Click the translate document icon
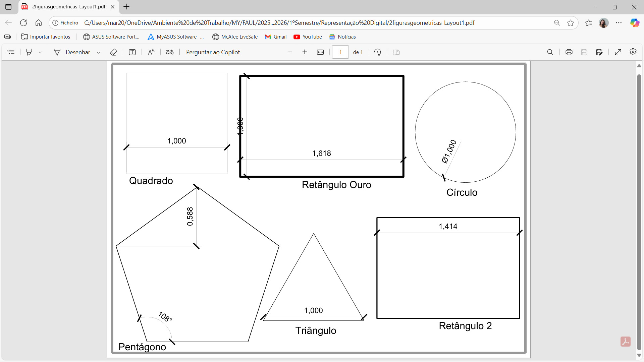 tap(170, 52)
